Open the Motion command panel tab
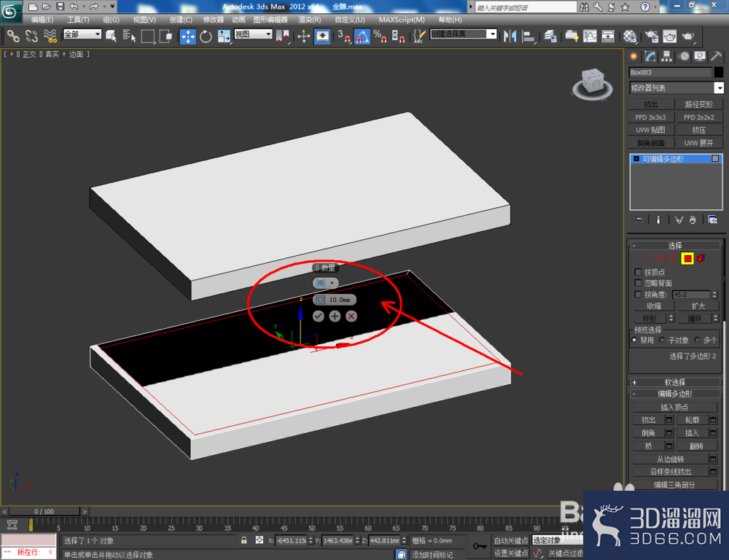 pyautogui.click(x=684, y=57)
